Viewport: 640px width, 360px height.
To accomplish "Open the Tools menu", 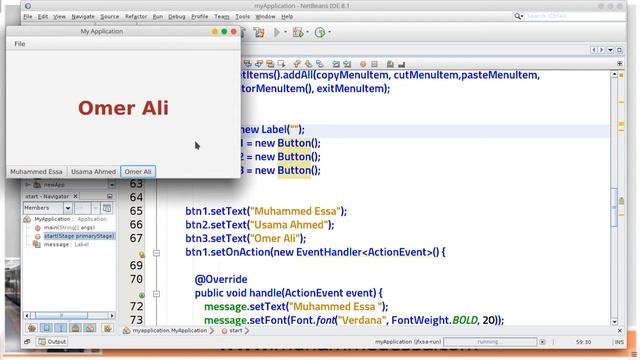I will 242,17.
